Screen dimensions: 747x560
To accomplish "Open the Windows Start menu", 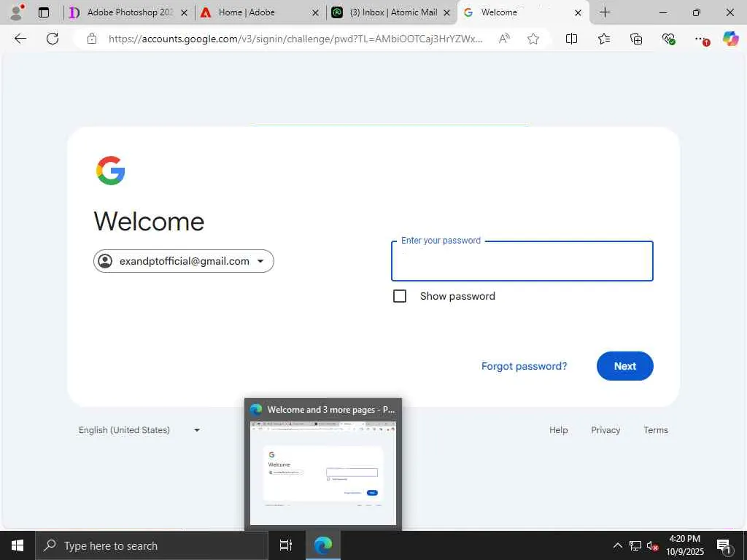I will pos(18,545).
